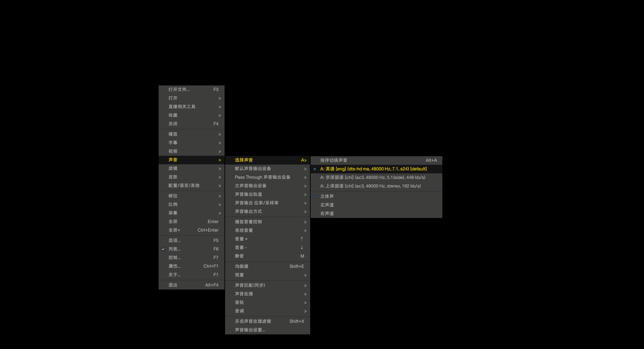Switch audio channel to 左声道 (left channel)
The image size is (644, 349).
tap(327, 205)
